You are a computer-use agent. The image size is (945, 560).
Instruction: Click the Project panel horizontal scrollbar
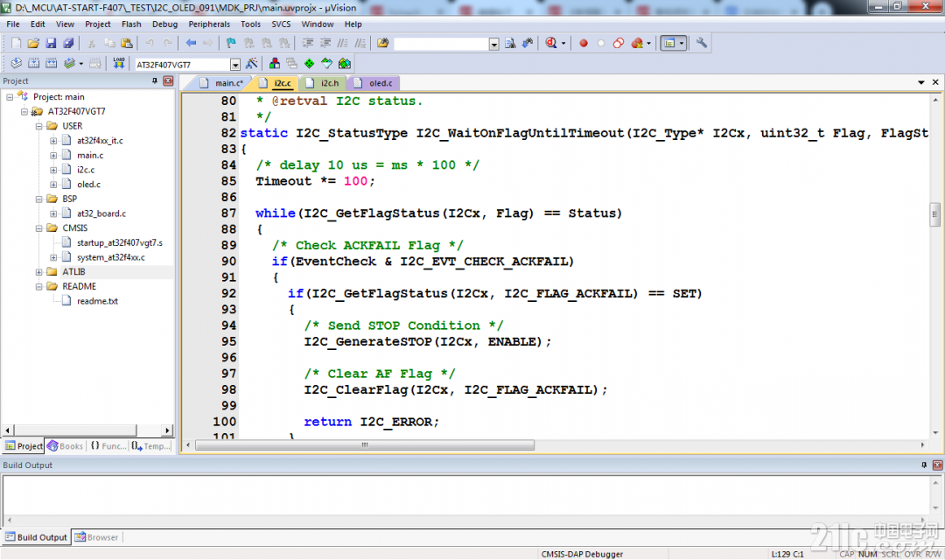click(x=74, y=430)
